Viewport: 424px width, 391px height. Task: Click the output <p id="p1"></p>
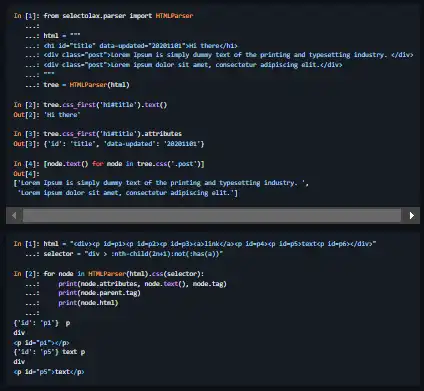click(x=41, y=342)
